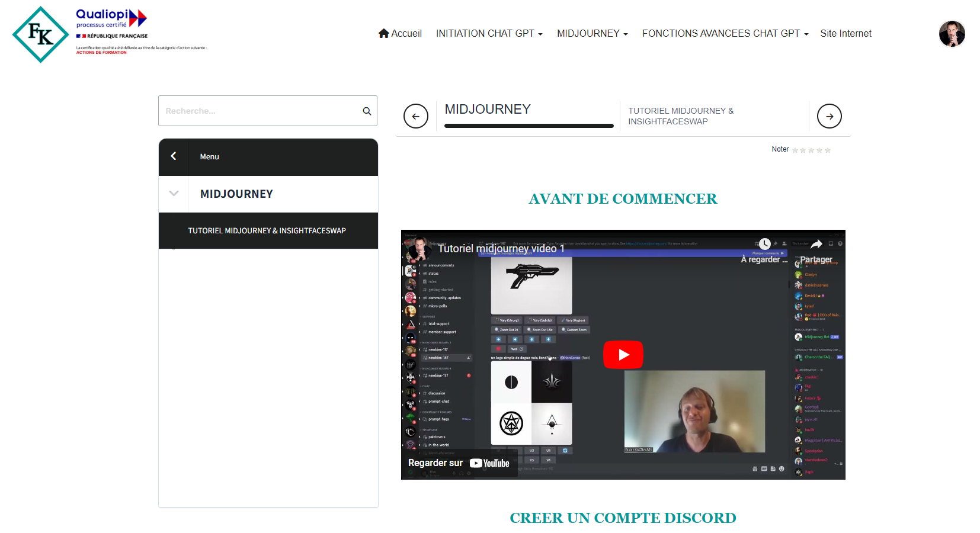Click the Recherche search field

[261, 111]
